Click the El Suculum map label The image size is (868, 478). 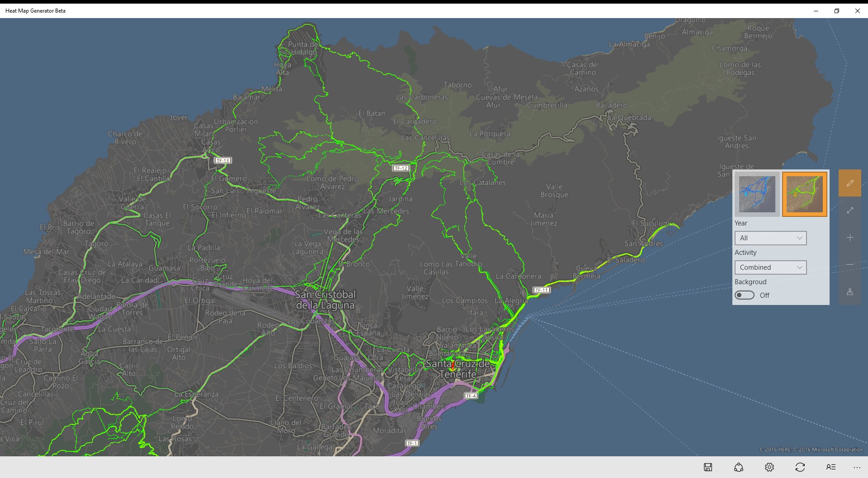651,223
